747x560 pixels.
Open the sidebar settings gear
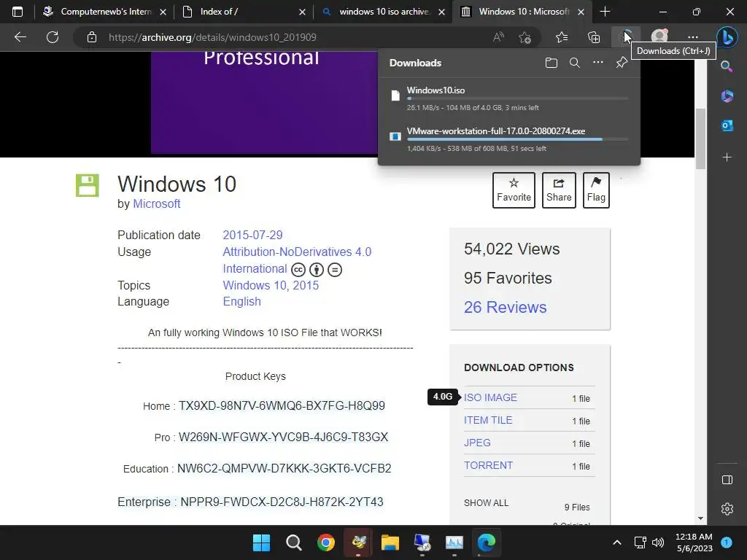pyautogui.click(x=727, y=509)
